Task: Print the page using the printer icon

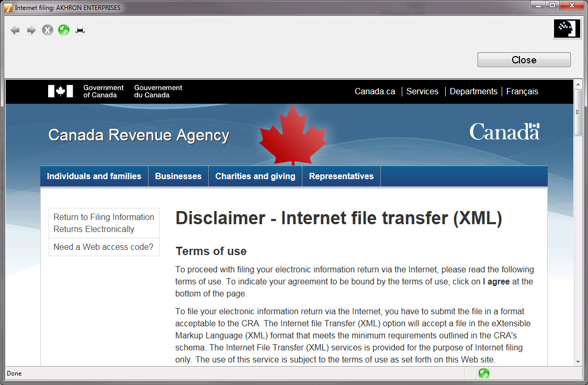Action: point(80,30)
